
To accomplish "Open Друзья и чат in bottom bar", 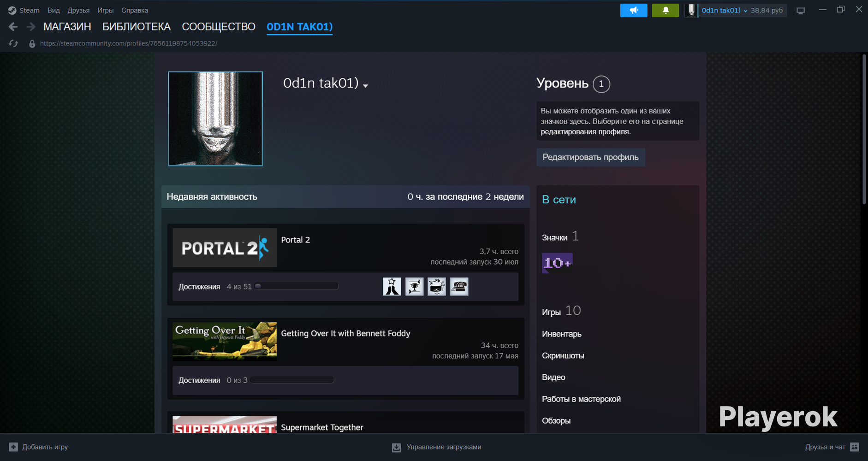I will click(x=825, y=447).
